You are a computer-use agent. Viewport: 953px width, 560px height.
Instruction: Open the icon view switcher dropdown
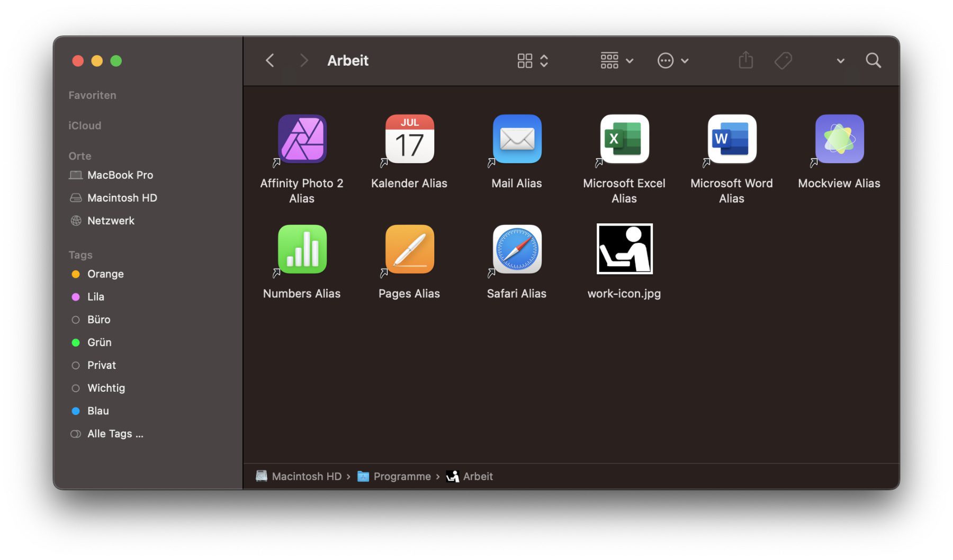click(x=532, y=61)
